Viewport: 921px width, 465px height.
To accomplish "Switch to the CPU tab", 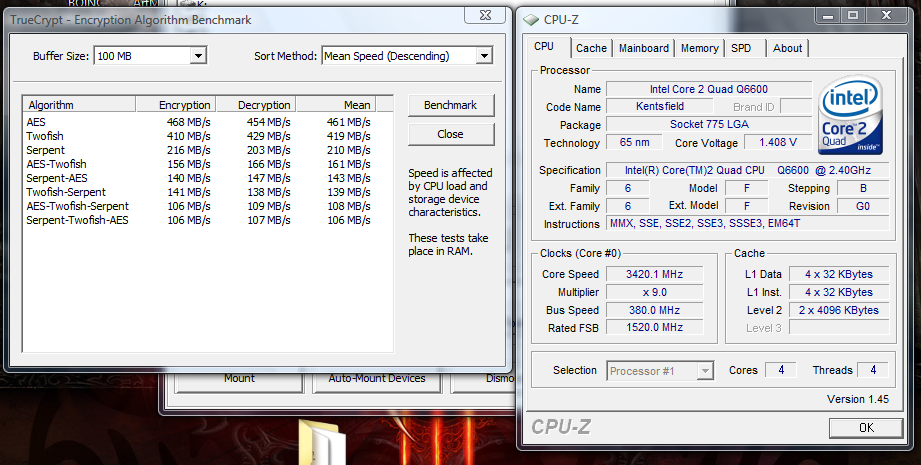I will point(544,46).
